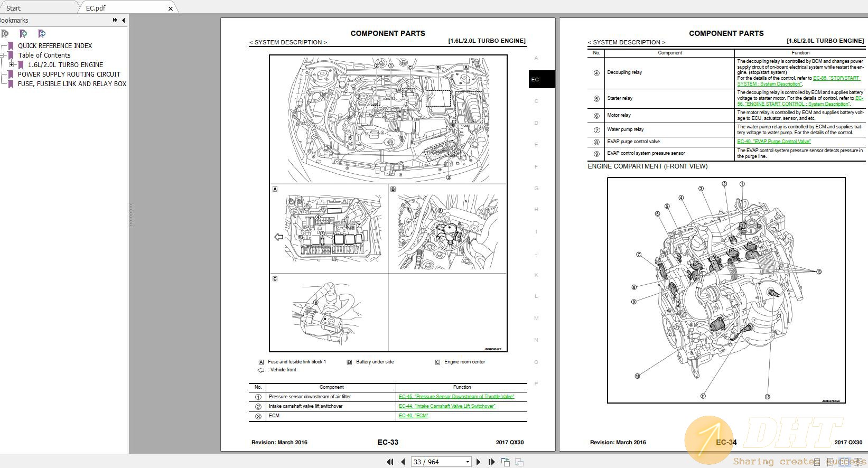Click the previous view icon
This screenshot has height=468, width=868.
[x=506, y=462]
